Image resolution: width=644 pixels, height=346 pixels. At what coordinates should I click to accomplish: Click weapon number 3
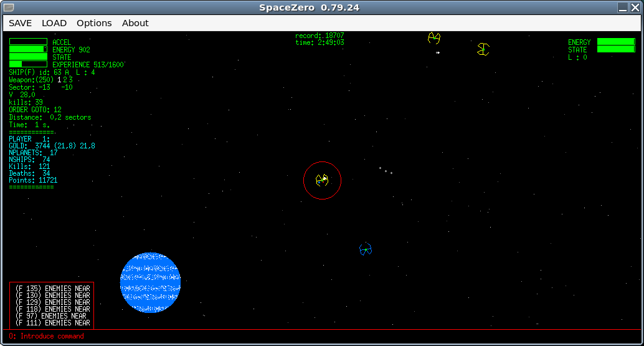(70, 80)
